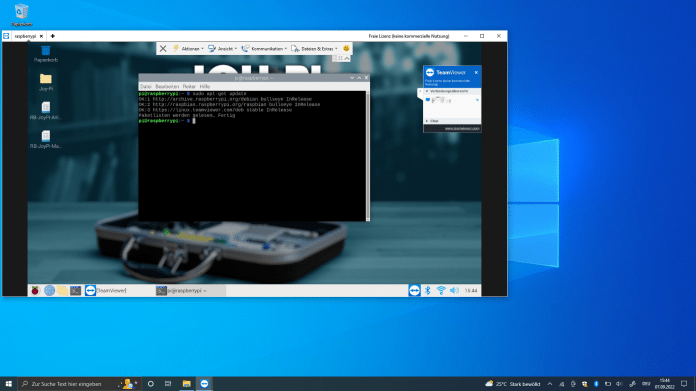Click the Bluetooth icon in Windows tray
This screenshot has width=696, height=391.
(596, 384)
